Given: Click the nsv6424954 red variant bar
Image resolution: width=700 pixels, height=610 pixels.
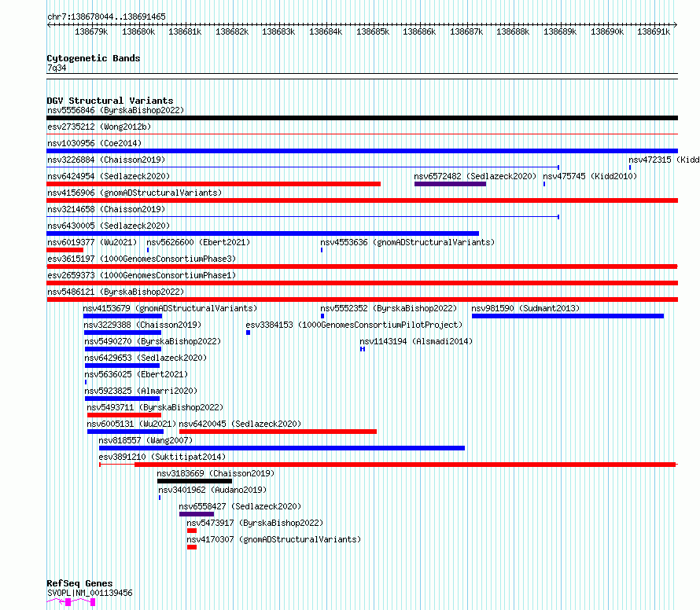Looking at the screenshot, I should [x=213, y=184].
